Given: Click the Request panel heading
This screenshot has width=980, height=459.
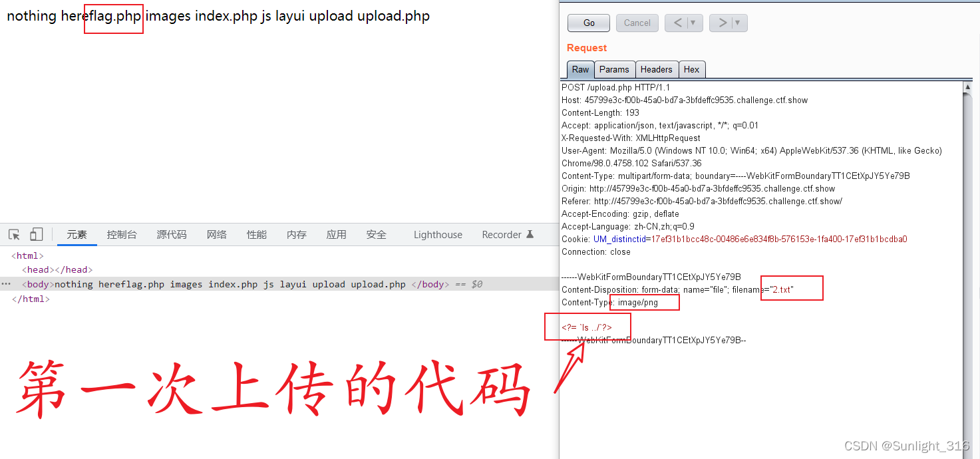Looking at the screenshot, I should [x=587, y=48].
